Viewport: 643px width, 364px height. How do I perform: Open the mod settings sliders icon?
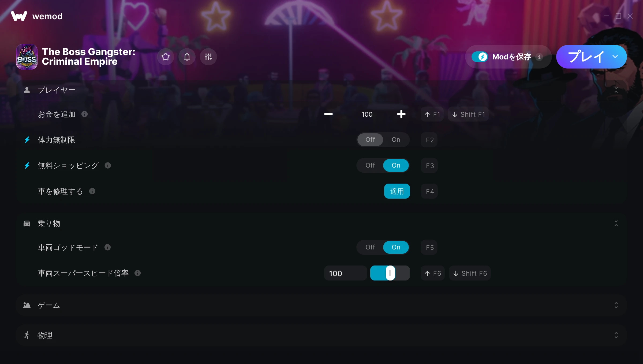point(208,57)
